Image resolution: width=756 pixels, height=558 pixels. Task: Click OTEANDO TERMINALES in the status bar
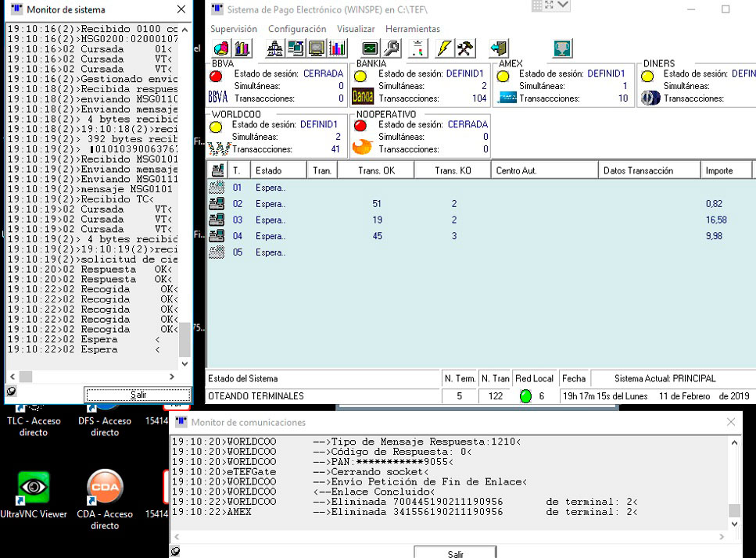[x=256, y=396]
